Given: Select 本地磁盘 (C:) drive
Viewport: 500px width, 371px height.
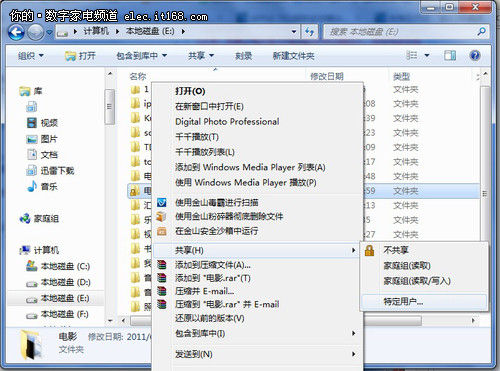Looking at the screenshot, I should coord(58,266).
